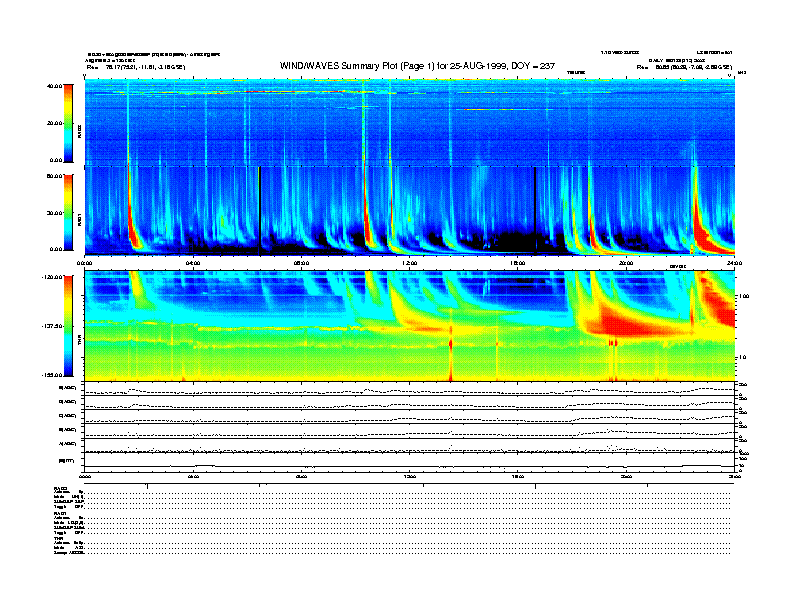The height and width of the screenshot is (612, 792).
Task: Click the TNR axis label beside lower spectrogram
Action: [79, 342]
